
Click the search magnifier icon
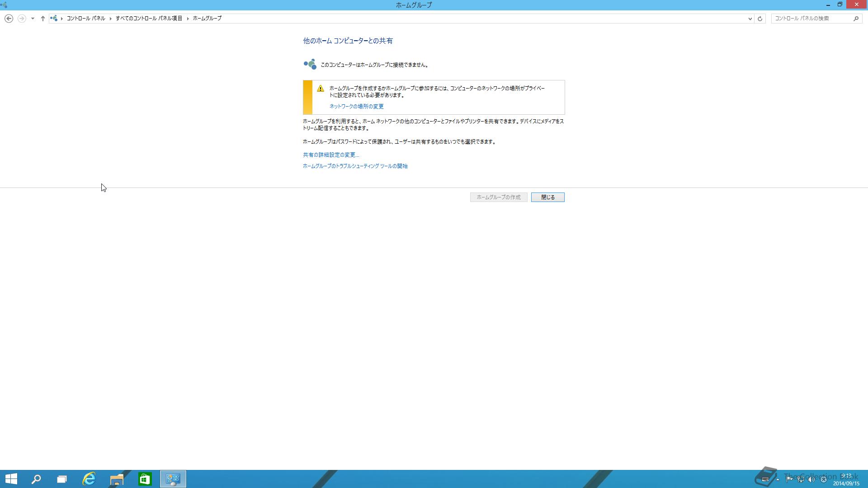(x=856, y=19)
